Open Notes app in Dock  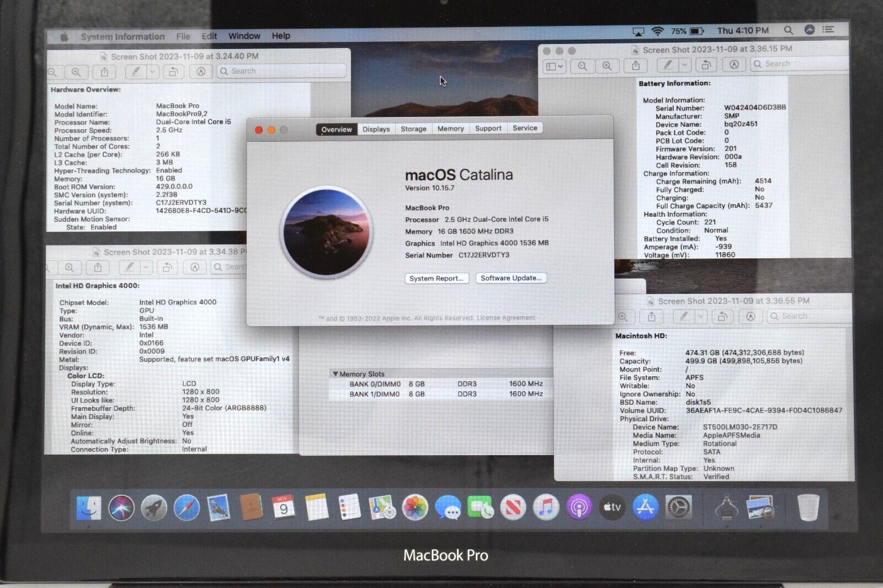tap(317, 507)
